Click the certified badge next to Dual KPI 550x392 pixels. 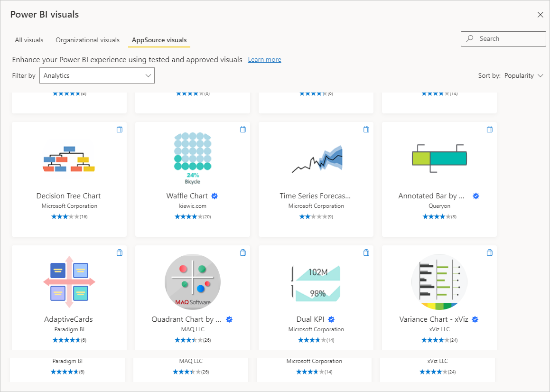tap(331, 319)
